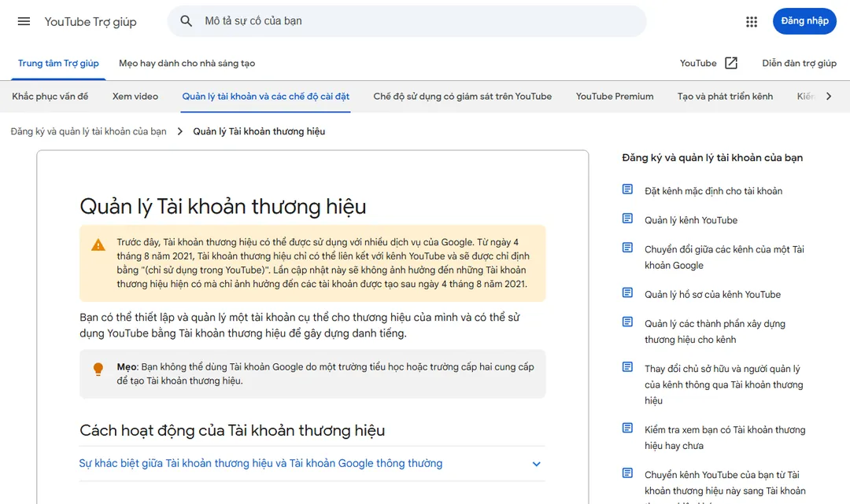Click sidebar heading Đăng ký và quản lý
The width and height of the screenshot is (850, 504).
(712, 157)
